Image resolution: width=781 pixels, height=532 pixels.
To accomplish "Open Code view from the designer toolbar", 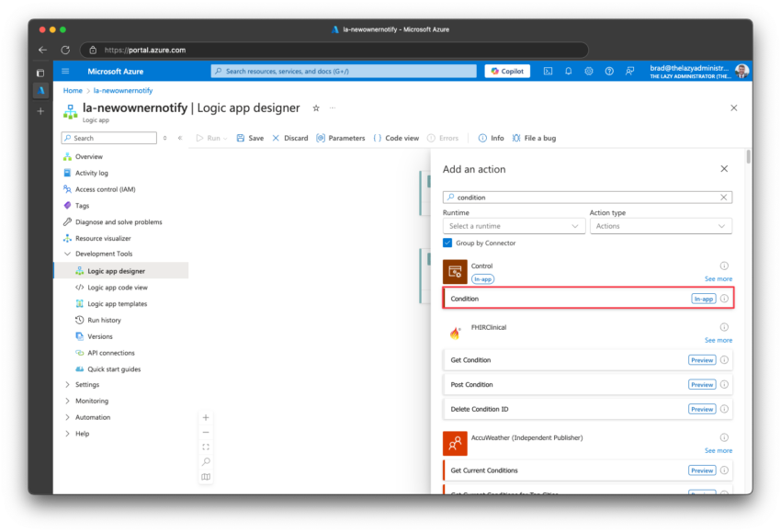I will (396, 138).
